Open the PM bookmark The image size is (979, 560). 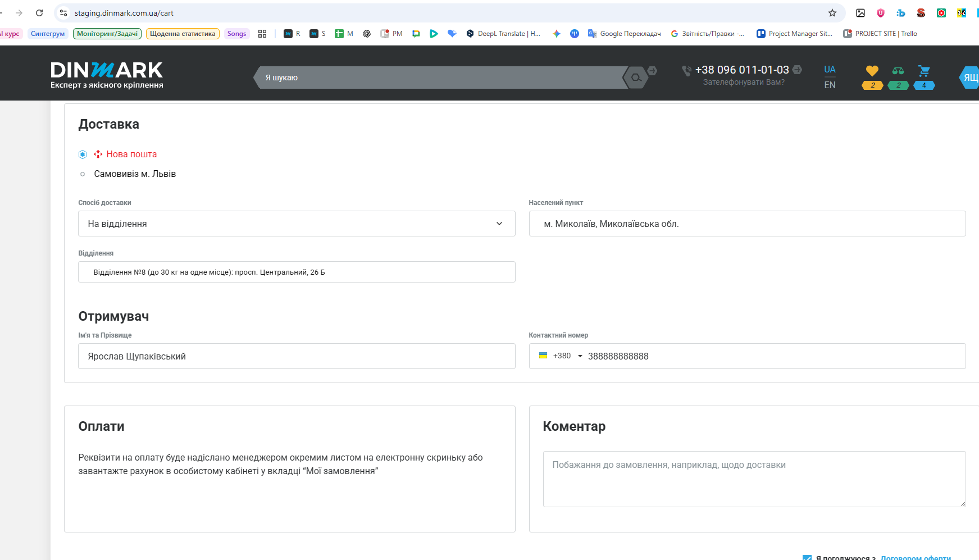click(391, 34)
